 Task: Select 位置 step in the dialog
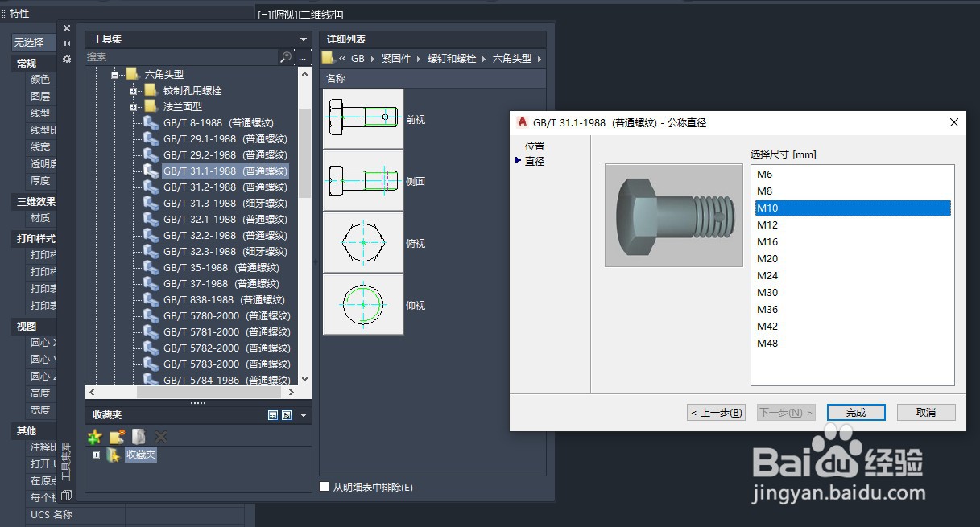click(535, 146)
